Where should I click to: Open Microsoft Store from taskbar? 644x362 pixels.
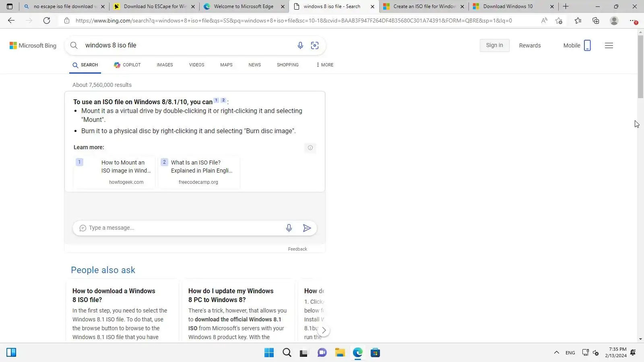[376, 353]
